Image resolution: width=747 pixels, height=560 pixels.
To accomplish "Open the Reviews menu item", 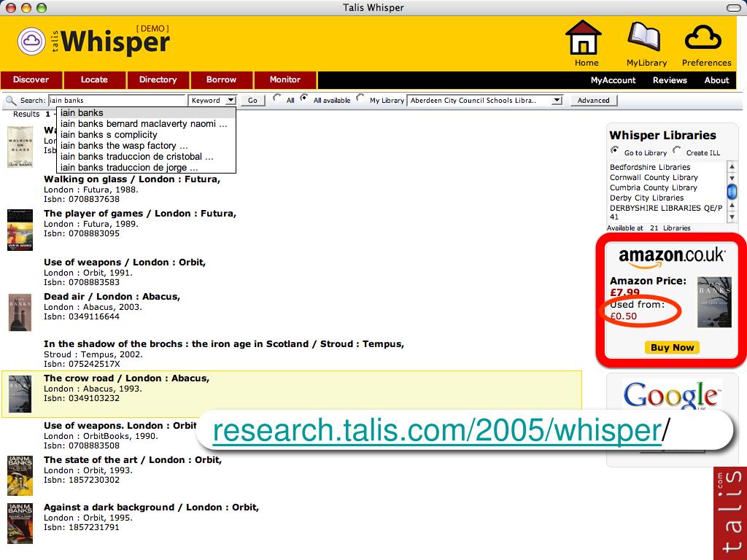I will click(x=670, y=80).
